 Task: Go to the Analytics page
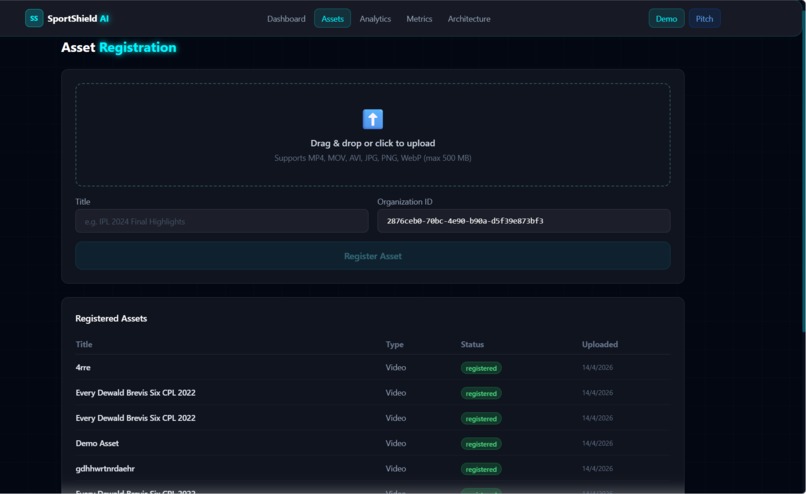(x=375, y=19)
